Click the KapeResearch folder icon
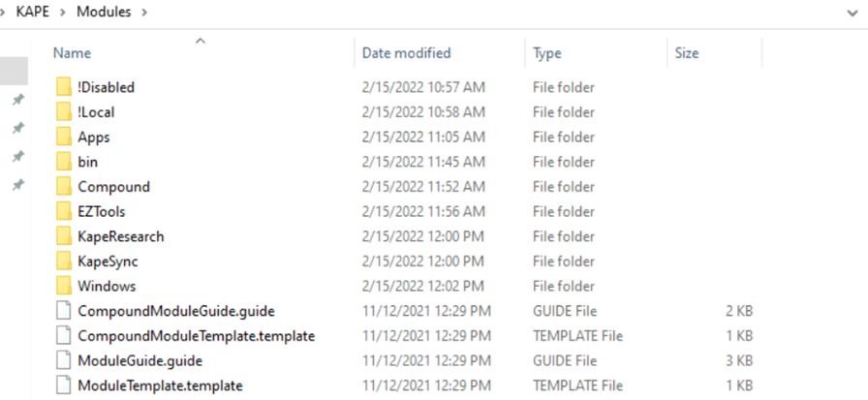 (64, 236)
